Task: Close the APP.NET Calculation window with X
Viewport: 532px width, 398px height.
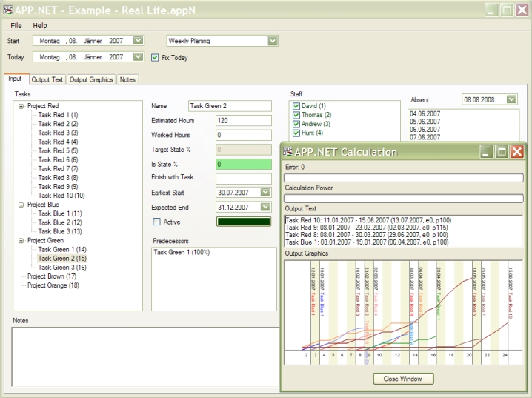Action: coord(516,151)
